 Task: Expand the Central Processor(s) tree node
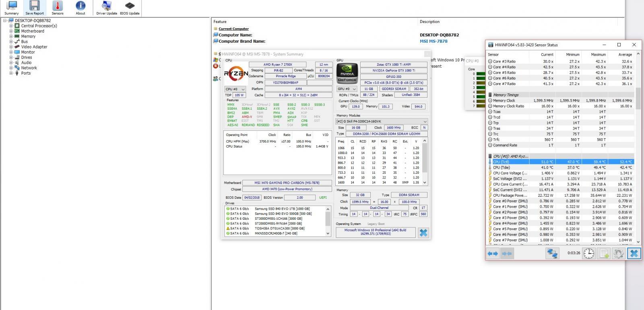click(x=11, y=26)
